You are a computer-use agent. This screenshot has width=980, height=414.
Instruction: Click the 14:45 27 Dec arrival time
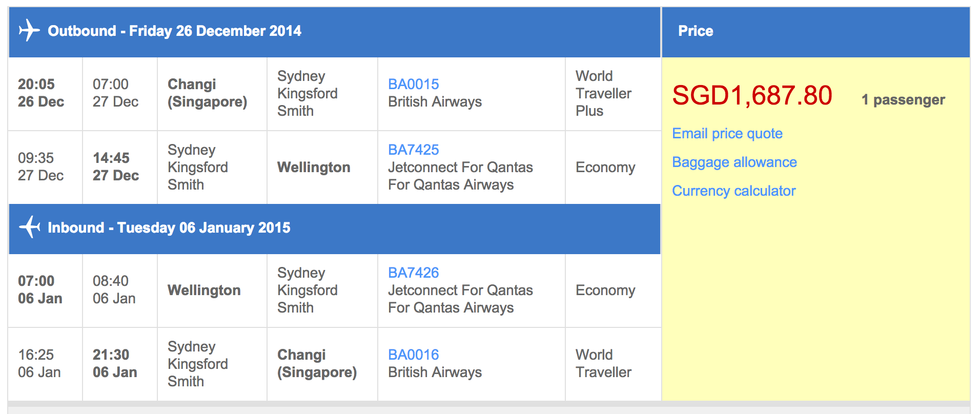coord(115,167)
